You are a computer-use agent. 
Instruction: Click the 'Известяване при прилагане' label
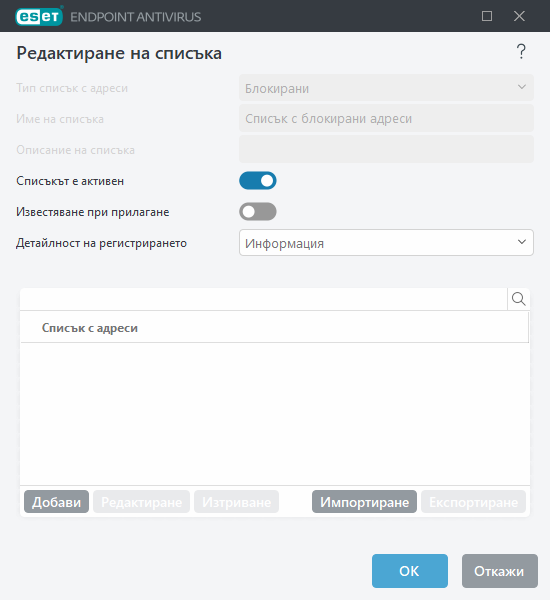(93, 212)
